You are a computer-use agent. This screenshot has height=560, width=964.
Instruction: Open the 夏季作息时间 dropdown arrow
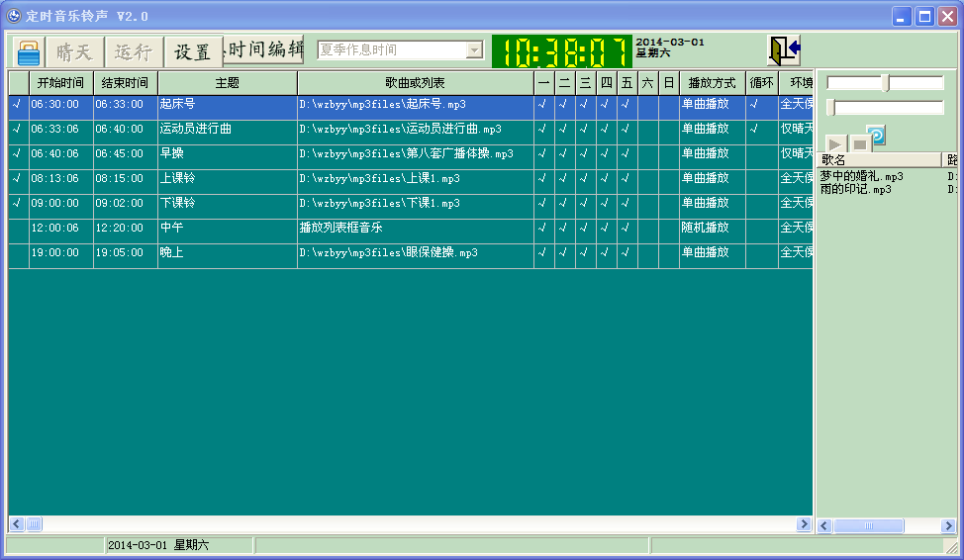[x=474, y=49]
